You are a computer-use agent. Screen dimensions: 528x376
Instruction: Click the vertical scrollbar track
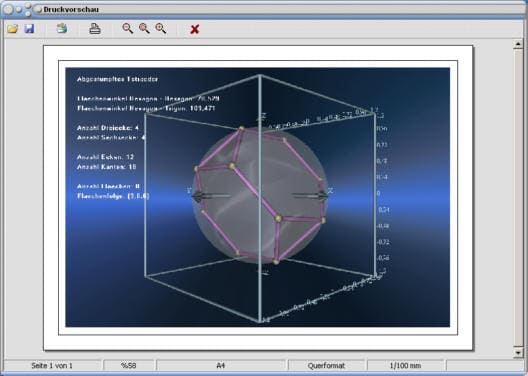pos(518,199)
